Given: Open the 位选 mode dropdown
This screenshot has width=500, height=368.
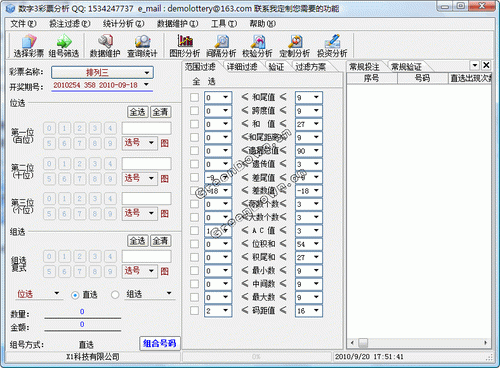Looking at the screenshot, I should tap(39, 294).
